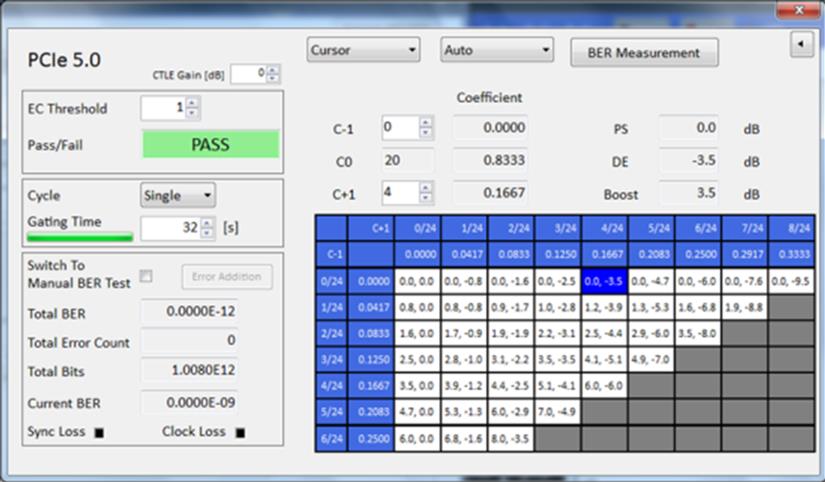Click the Sync Loss indicator square

tap(99, 433)
